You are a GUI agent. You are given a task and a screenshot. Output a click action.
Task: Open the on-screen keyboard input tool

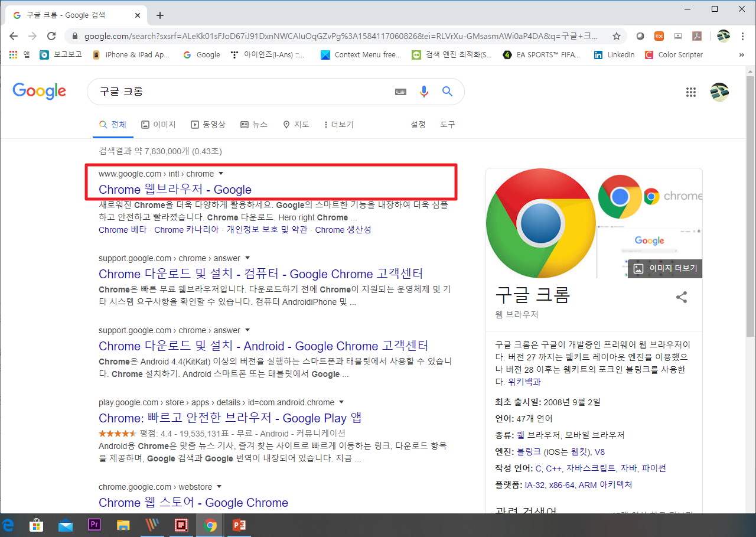pos(401,92)
